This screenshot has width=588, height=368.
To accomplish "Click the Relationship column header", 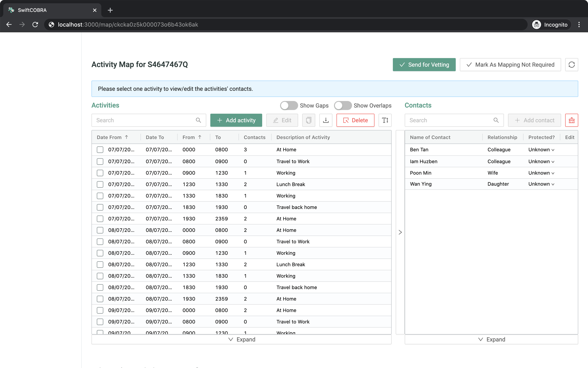I will coord(502,137).
